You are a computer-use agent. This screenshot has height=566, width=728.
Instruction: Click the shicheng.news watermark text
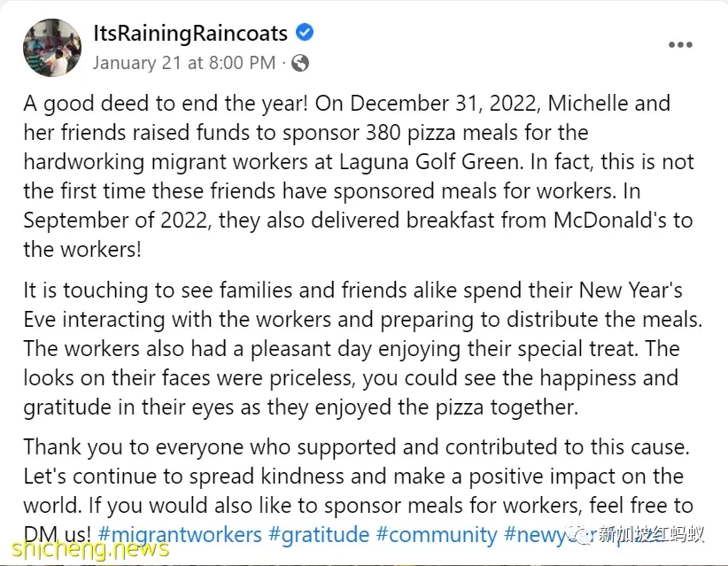pos(90,550)
